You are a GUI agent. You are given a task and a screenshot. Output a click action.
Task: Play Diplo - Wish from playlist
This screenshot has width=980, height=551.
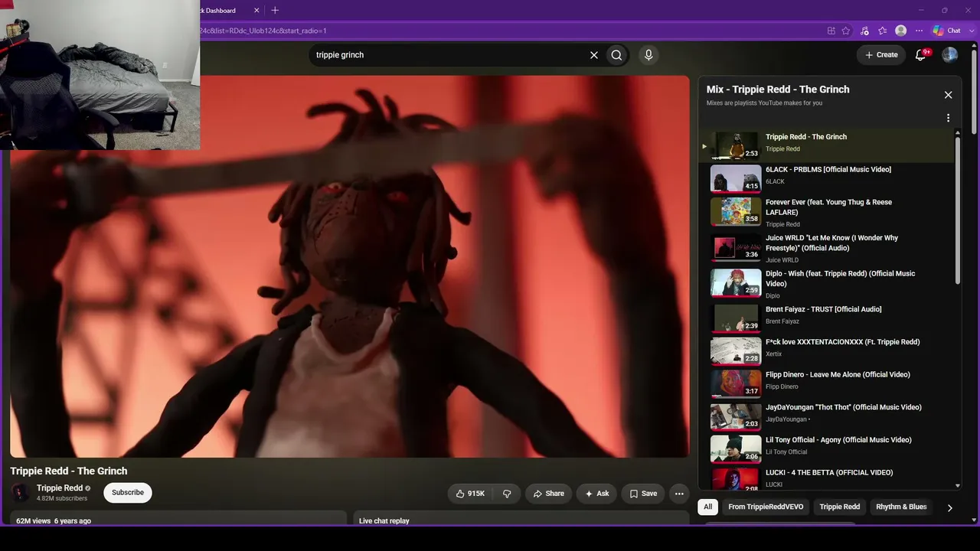[x=840, y=279]
